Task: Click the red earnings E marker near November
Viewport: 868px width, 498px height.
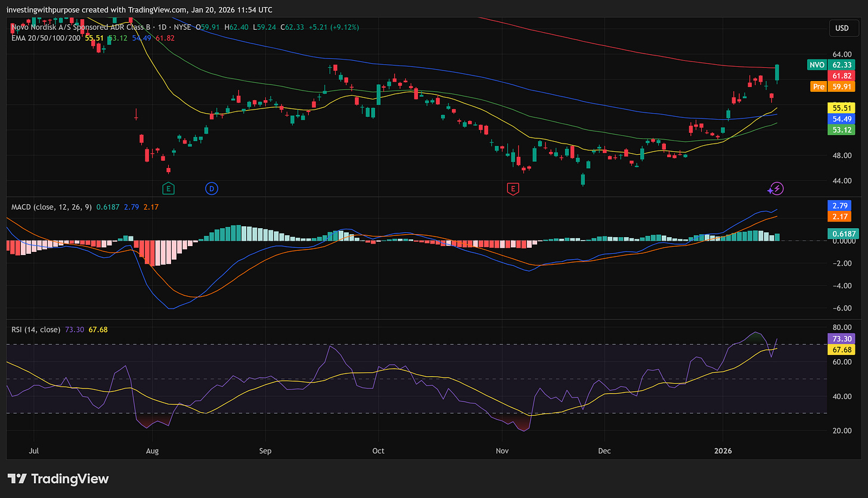Action: point(512,189)
